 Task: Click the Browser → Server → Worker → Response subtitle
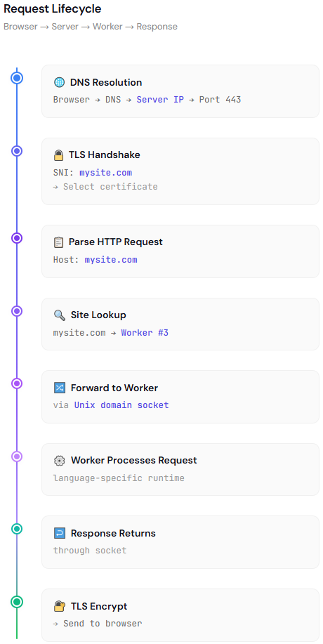click(91, 27)
